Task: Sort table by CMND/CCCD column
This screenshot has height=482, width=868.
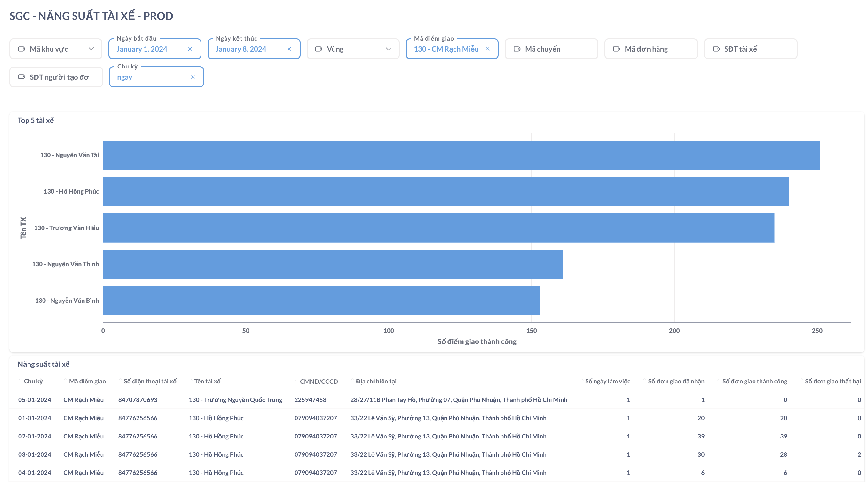Action: [x=319, y=381]
